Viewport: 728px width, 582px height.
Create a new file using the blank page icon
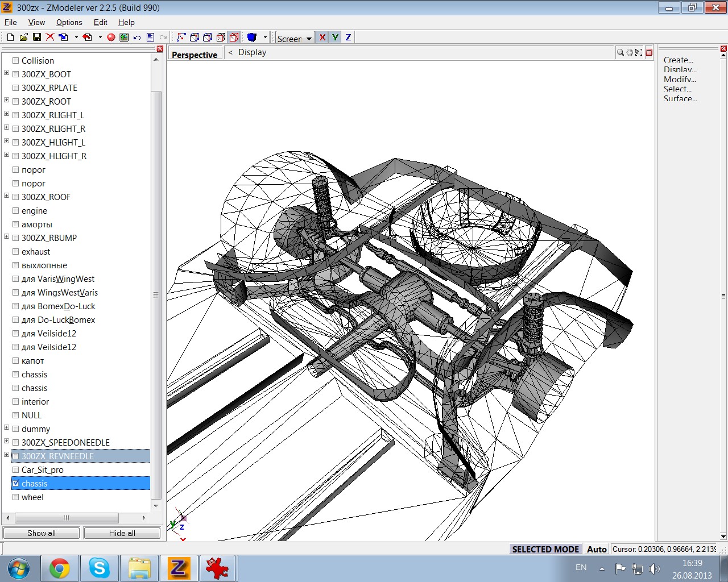[x=10, y=38]
